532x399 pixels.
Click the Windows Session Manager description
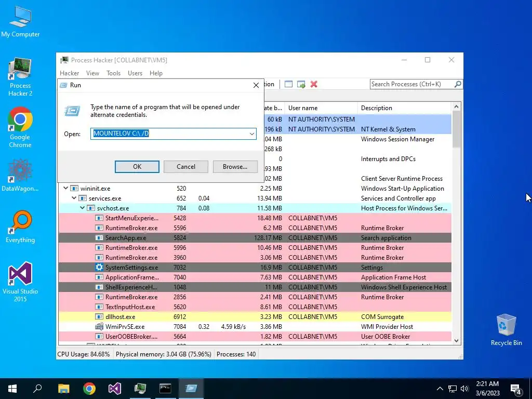pos(397,139)
